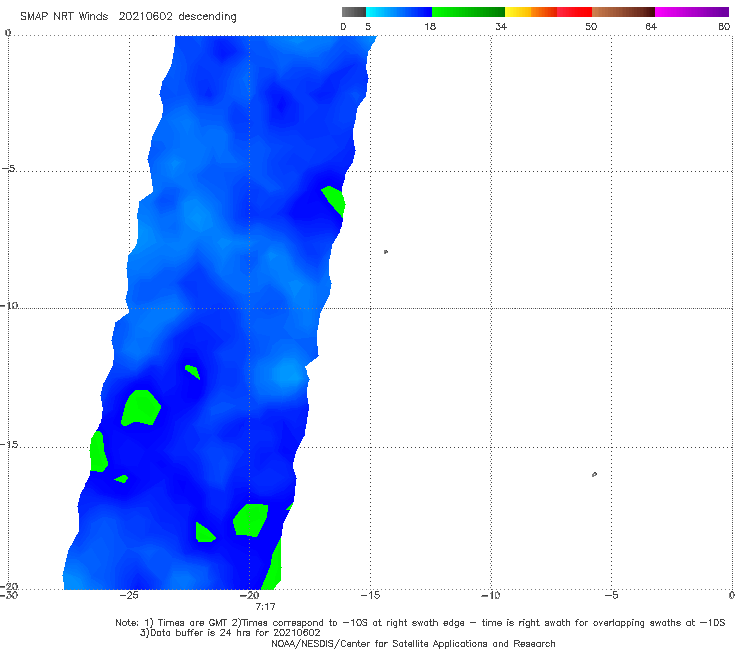Click the longitude axis label "-25"
The width and height of the screenshot is (740, 650).
click(129, 596)
